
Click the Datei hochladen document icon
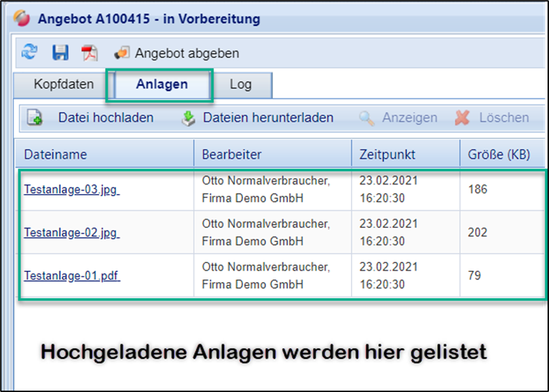coord(35,117)
